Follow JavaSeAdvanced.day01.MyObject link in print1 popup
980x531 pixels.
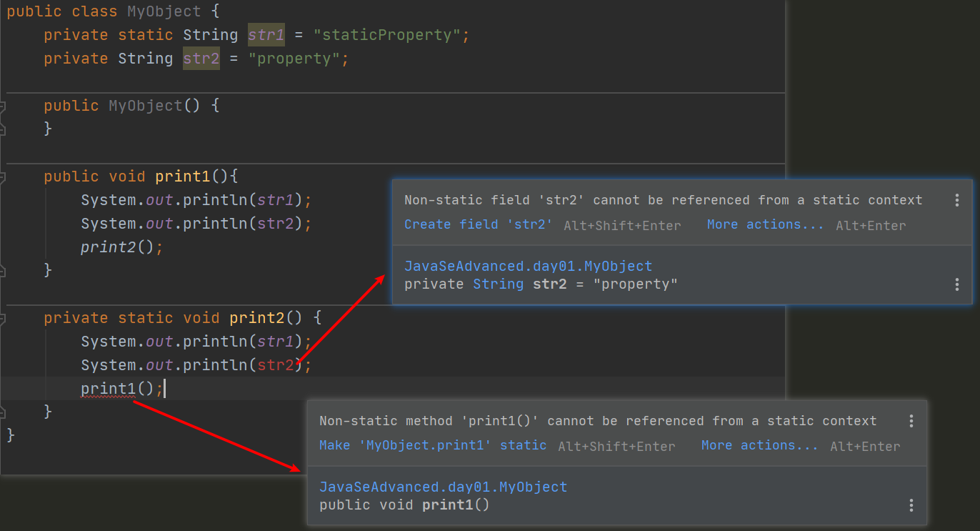point(443,487)
